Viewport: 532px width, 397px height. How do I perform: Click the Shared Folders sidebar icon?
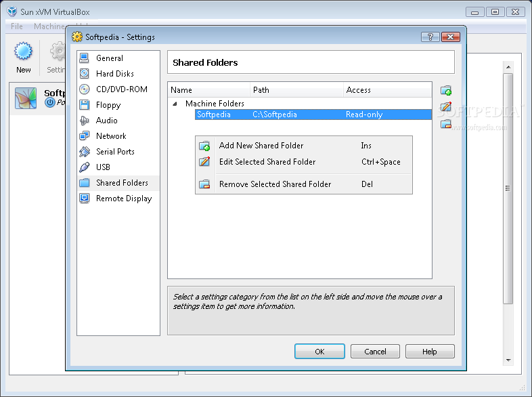[x=84, y=183]
